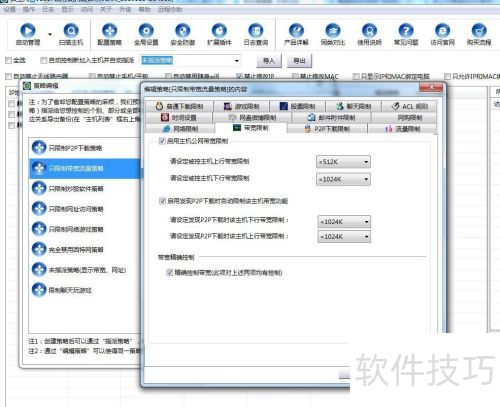Switch to the 聊天限制 tab
Image resolution: width=500 pixels, height=407 pixels.
353,106
